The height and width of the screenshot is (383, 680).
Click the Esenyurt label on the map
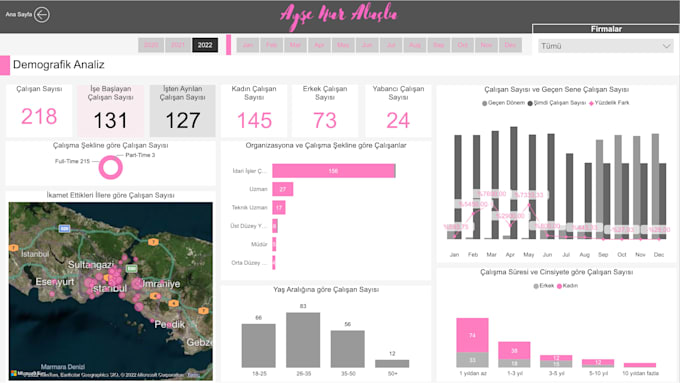coord(55,282)
